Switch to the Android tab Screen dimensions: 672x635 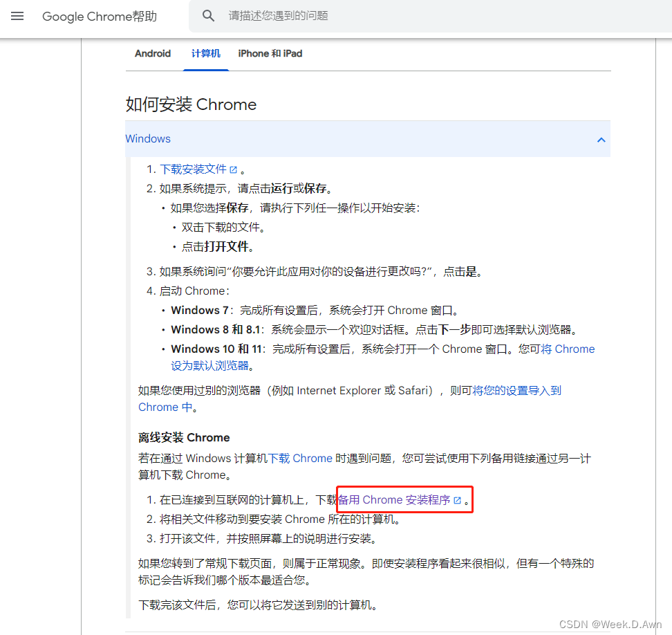pyautogui.click(x=153, y=53)
